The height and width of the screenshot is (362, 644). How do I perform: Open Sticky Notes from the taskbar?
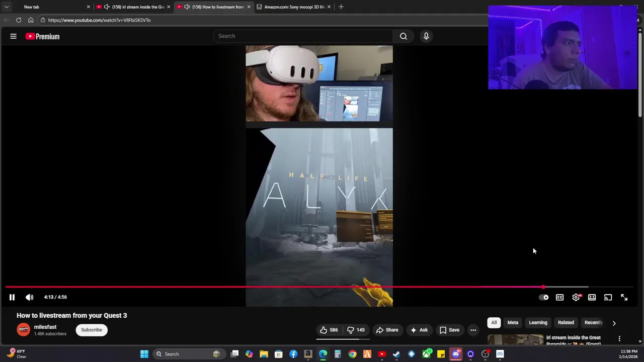tap(441, 354)
